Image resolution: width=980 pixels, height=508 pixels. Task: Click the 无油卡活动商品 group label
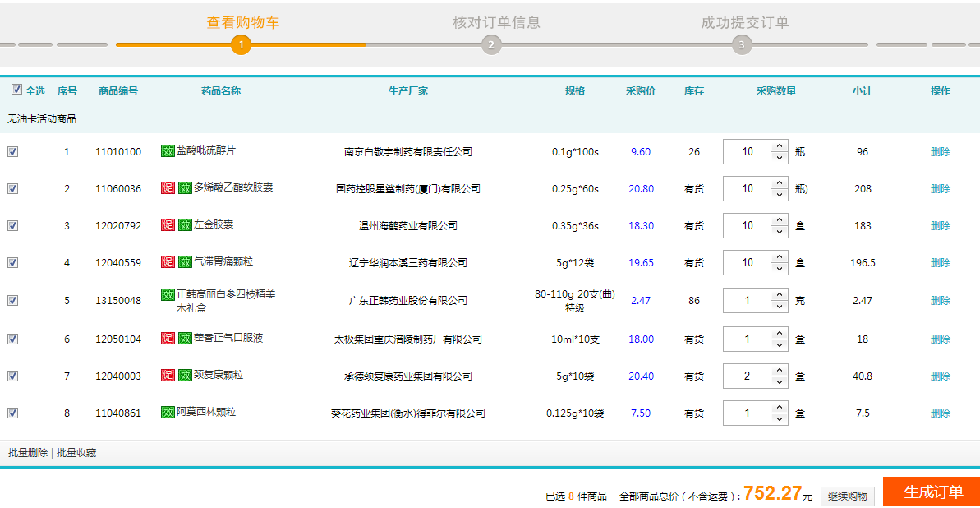[42, 118]
